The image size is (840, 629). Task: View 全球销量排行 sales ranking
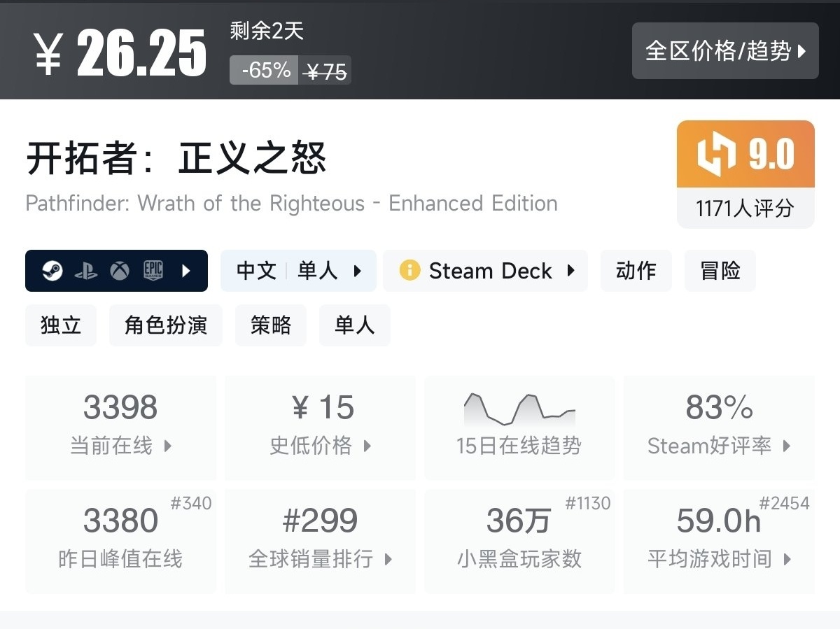[321, 541]
